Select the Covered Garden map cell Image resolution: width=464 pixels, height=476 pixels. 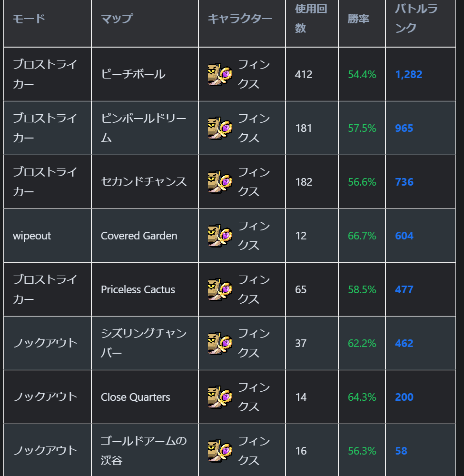coord(145,236)
